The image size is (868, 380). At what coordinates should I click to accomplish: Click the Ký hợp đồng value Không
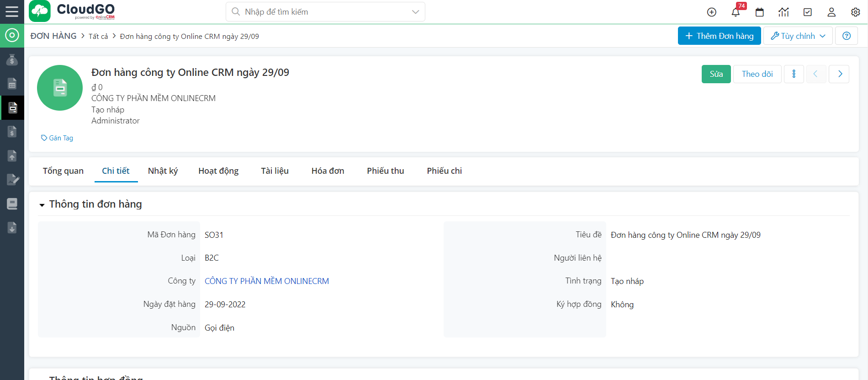pyautogui.click(x=622, y=305)
